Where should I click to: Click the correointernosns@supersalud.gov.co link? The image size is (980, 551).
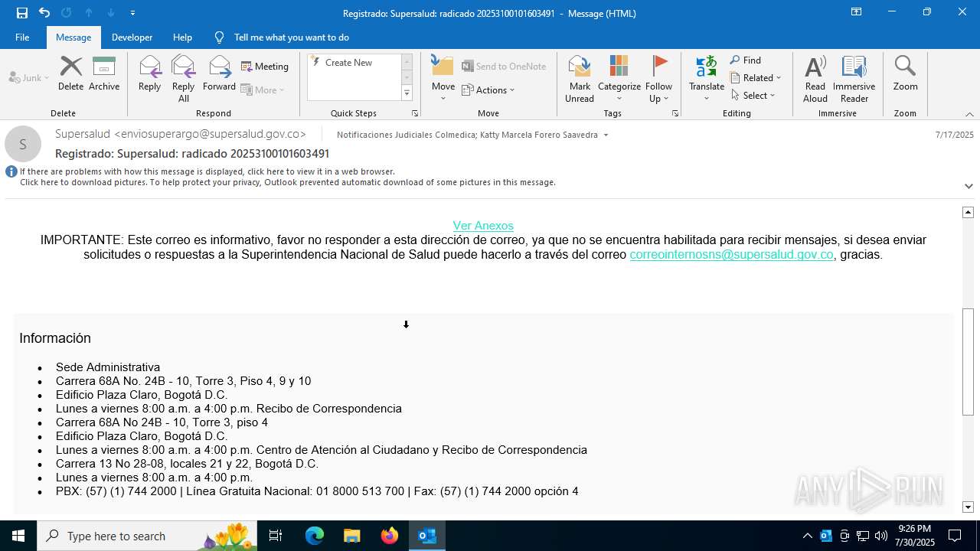click(731, 255)
